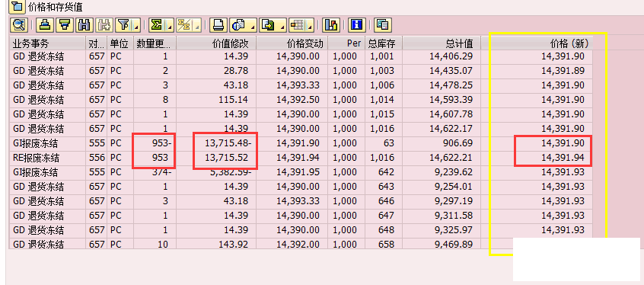
Task: Open the Find binoculars tool
Action: [x=84, y=25]
